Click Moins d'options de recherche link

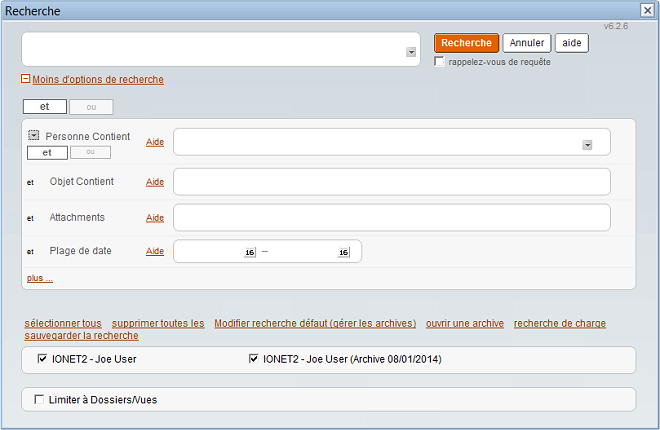pos(98,80)
